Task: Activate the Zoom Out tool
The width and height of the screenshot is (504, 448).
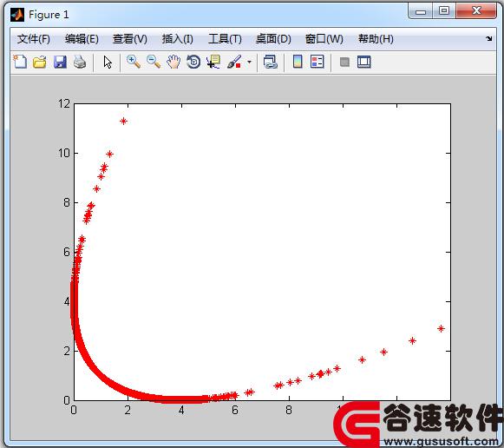Action: [154, 62]
